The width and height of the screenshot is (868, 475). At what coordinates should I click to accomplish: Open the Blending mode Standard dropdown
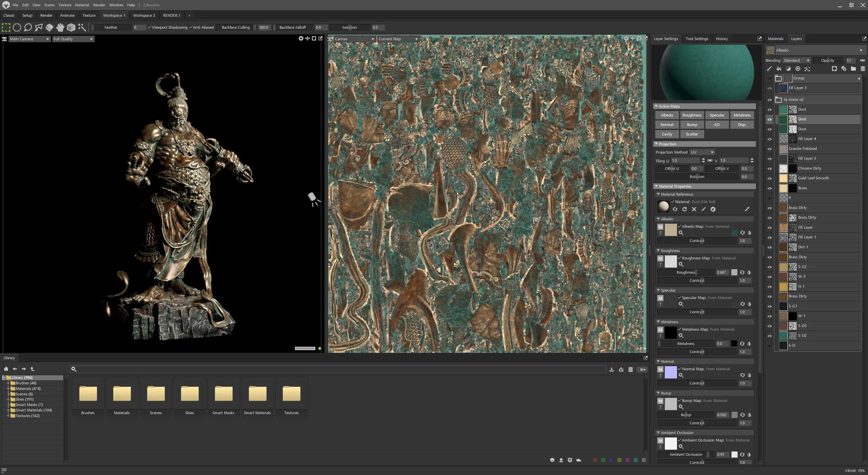797,61
